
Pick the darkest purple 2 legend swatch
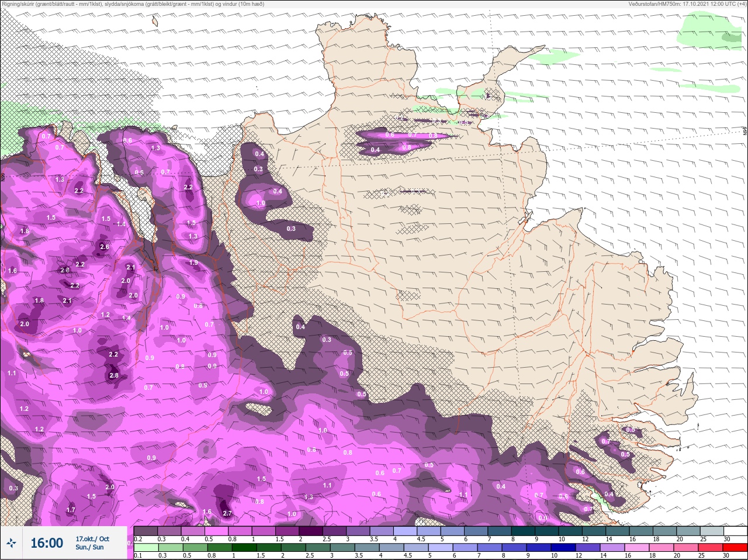click(311, 531)
